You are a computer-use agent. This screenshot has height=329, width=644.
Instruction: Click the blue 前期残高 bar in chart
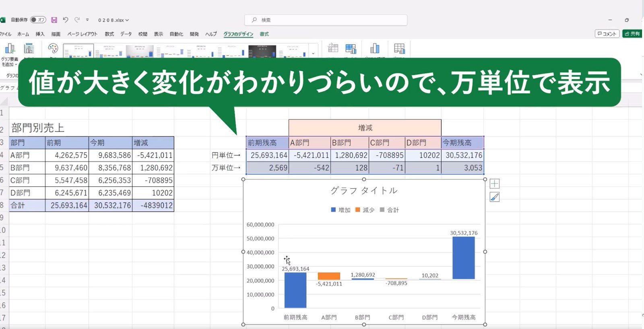tap(295, 290)
